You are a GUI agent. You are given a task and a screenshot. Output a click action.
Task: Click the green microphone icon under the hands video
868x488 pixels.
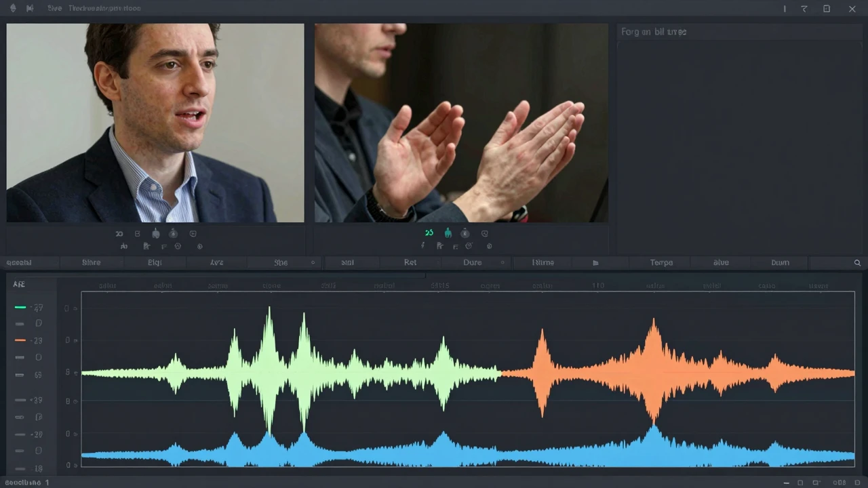(448, 233)
